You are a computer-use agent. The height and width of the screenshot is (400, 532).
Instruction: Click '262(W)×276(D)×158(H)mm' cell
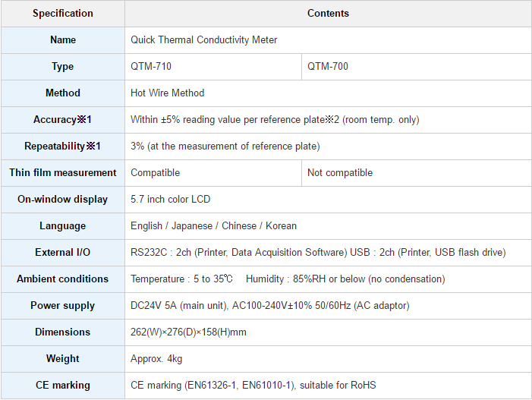328,332
